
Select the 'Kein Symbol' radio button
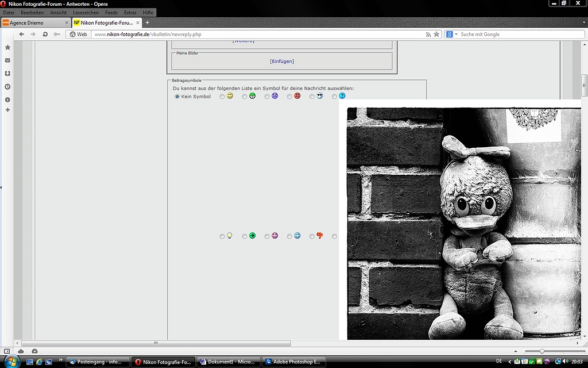coord(177,97)
